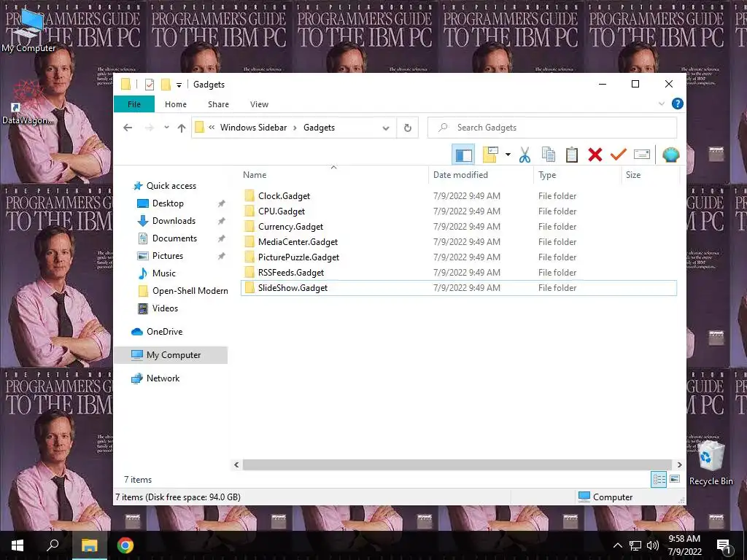Open Google Chrome from the taskbar

tap(125, 545)
